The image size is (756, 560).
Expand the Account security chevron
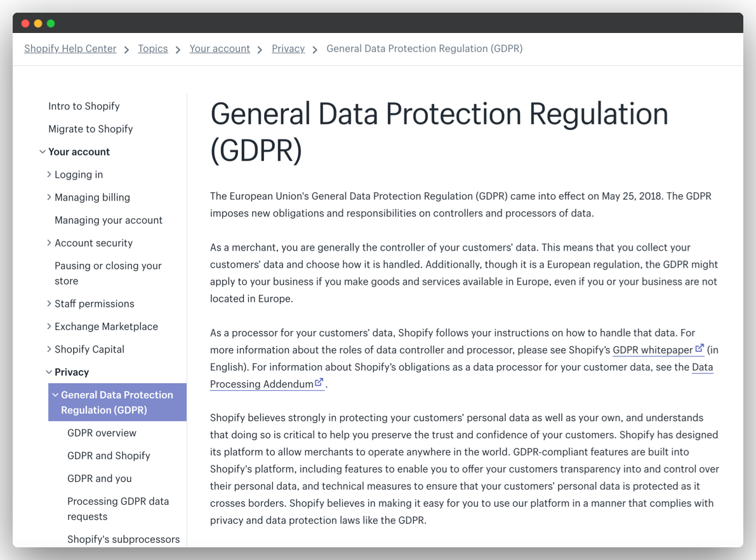(x=49, y=243)
